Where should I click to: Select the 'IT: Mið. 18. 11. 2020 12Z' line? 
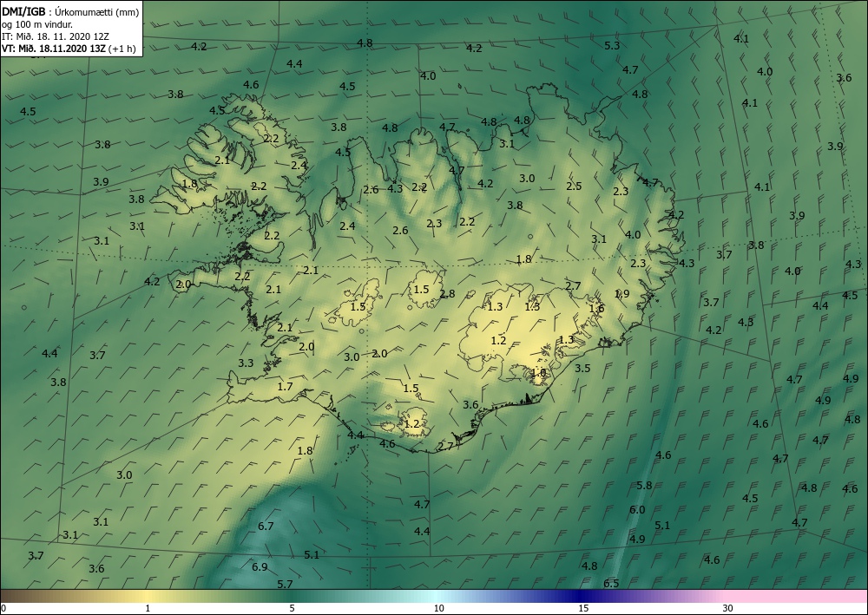click(x=56, y=36)
